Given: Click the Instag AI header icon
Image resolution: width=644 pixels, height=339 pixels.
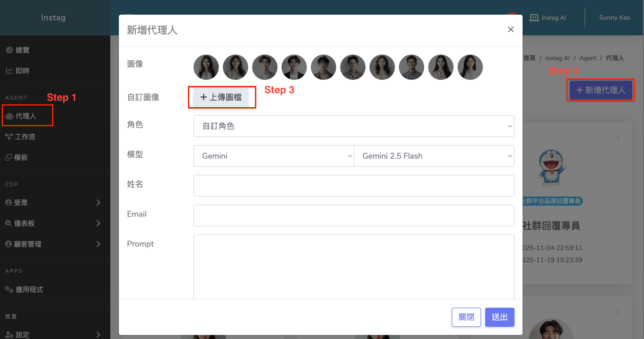Looking at the screenshot, I should pyautogui.click(x=534, y=18).
